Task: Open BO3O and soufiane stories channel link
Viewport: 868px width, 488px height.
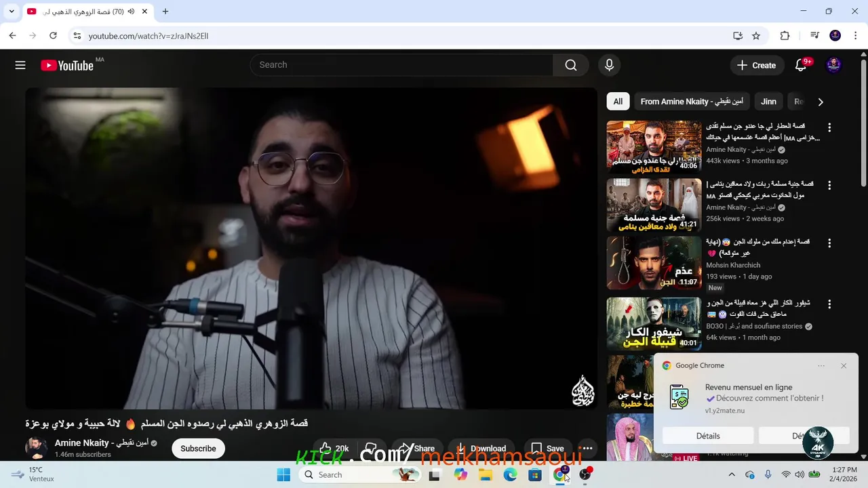Action: 754,326
